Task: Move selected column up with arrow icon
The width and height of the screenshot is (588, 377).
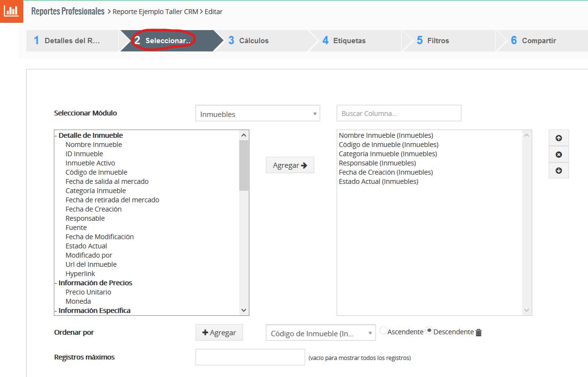Action: click(558, 138)
